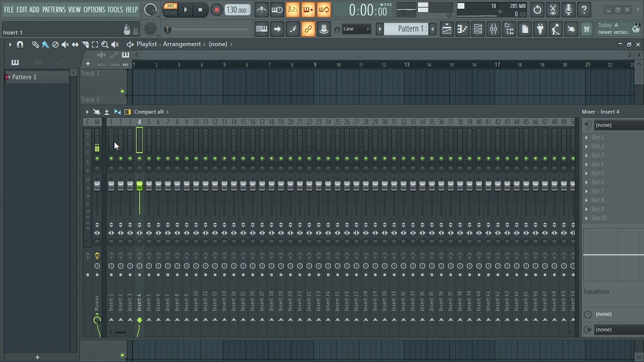This screenshot has height=362, width=644.
Task: Open the ADD menu
Action: coord(34,10)
